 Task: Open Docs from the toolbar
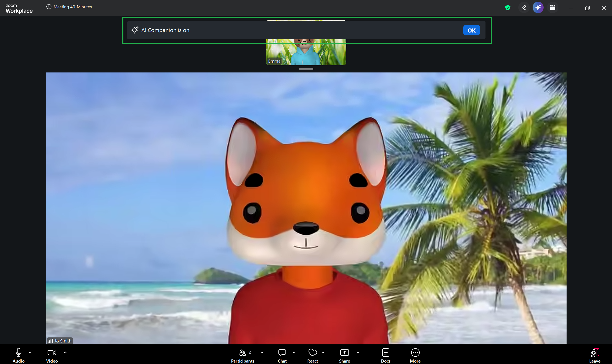point(386,355)
